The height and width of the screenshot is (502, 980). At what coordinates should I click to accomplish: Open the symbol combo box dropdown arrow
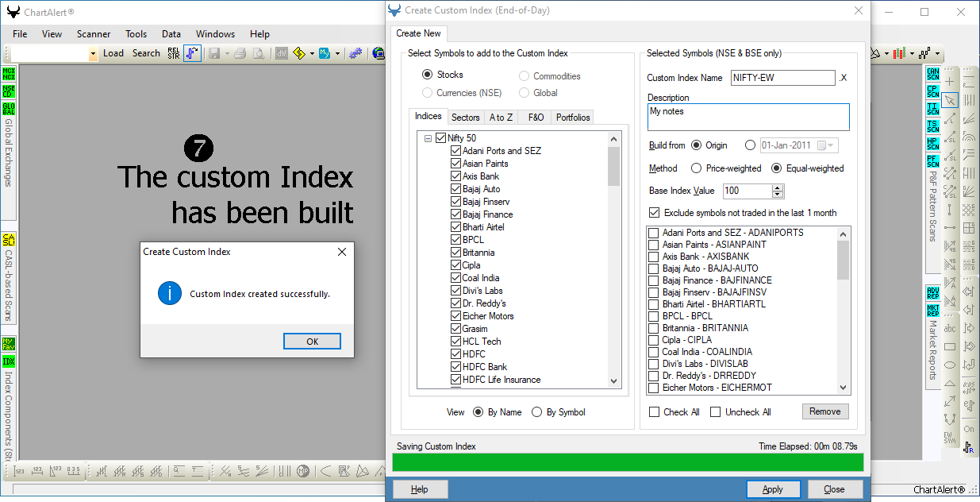pyautogui.click(x=93, y=53)
